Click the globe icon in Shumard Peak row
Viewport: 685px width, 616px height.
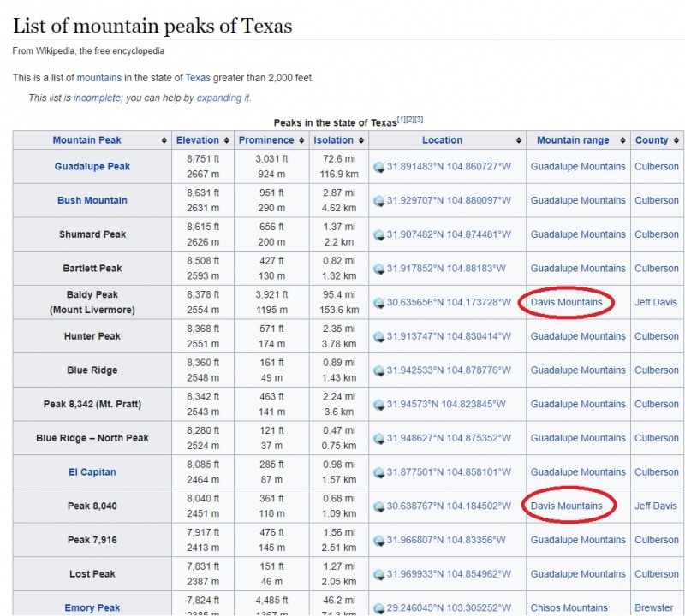[378, 235]
